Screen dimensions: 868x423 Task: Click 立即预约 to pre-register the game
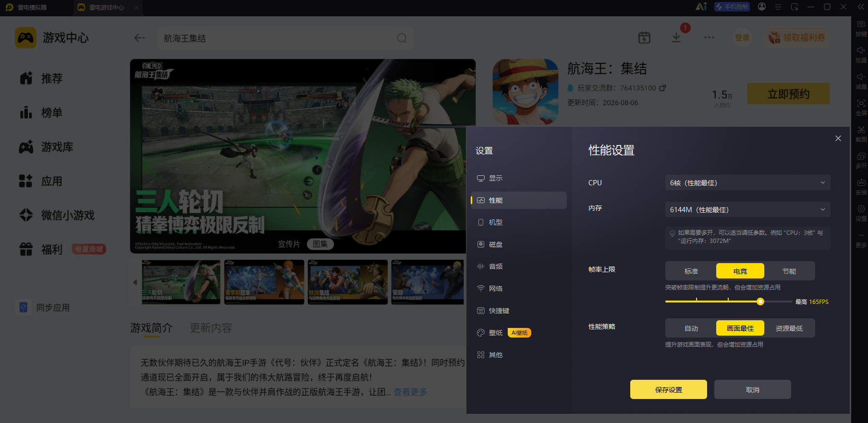point(788,94)
